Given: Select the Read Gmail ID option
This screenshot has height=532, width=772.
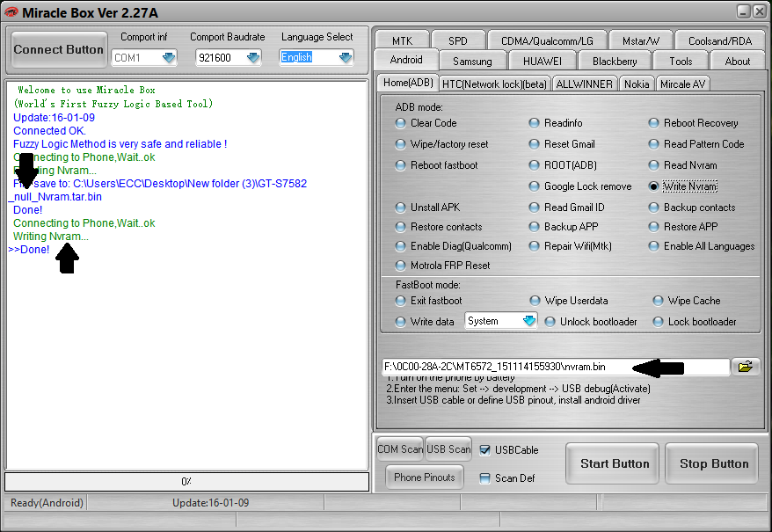Looking at the screenshot, I should 534,208.
